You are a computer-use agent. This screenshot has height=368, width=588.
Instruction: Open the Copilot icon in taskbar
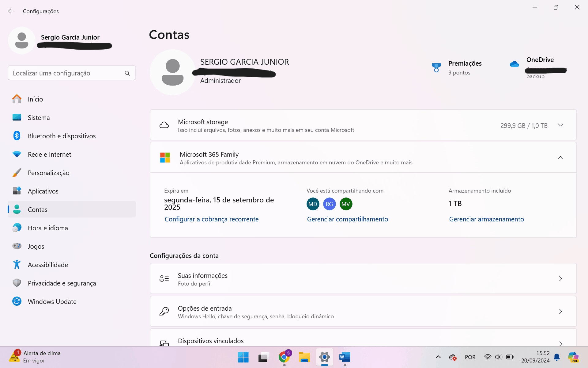573,357
